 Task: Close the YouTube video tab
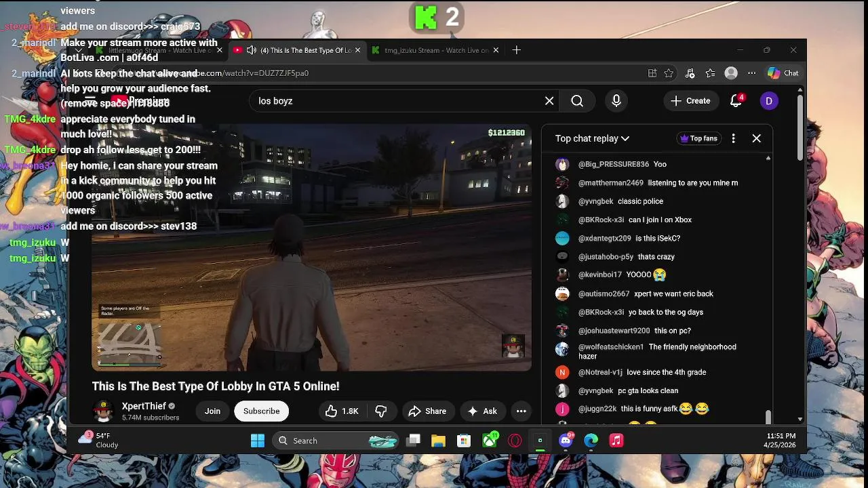tap(357, 50)
